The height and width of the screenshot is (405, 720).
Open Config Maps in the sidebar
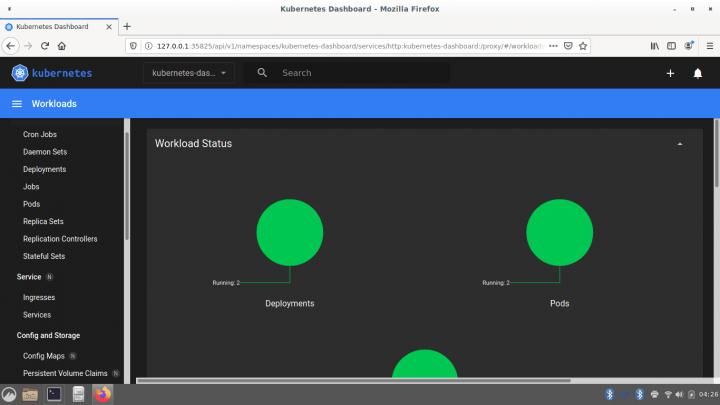click(44, 356)
